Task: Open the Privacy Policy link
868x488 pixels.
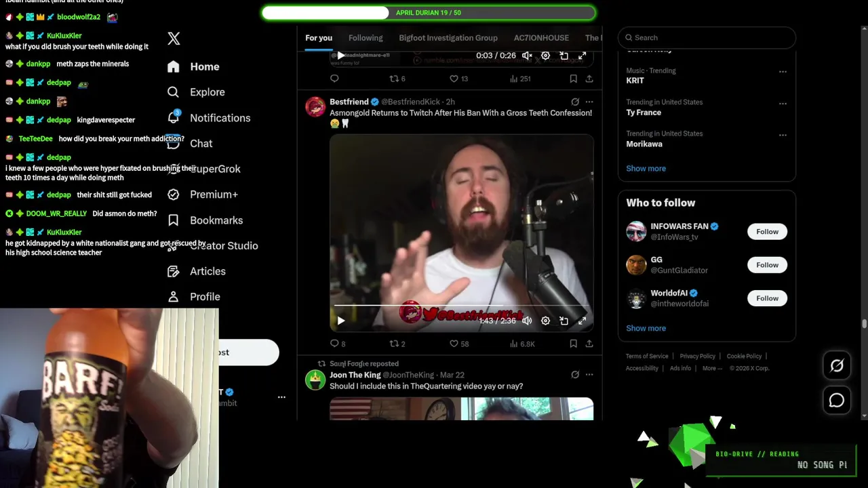Action: [x=697, y=356]
